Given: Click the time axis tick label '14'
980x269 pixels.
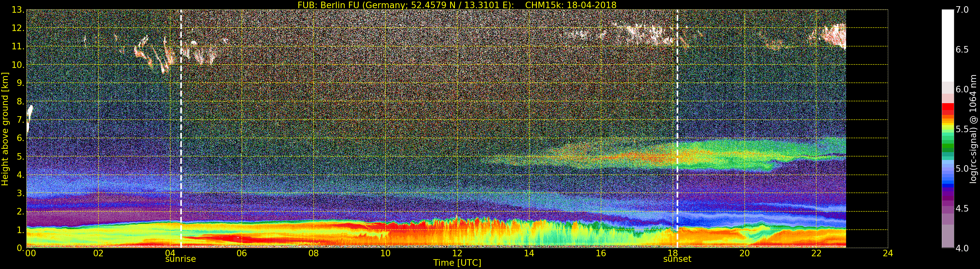Looking at the screenshot, I should pos(529,253).
